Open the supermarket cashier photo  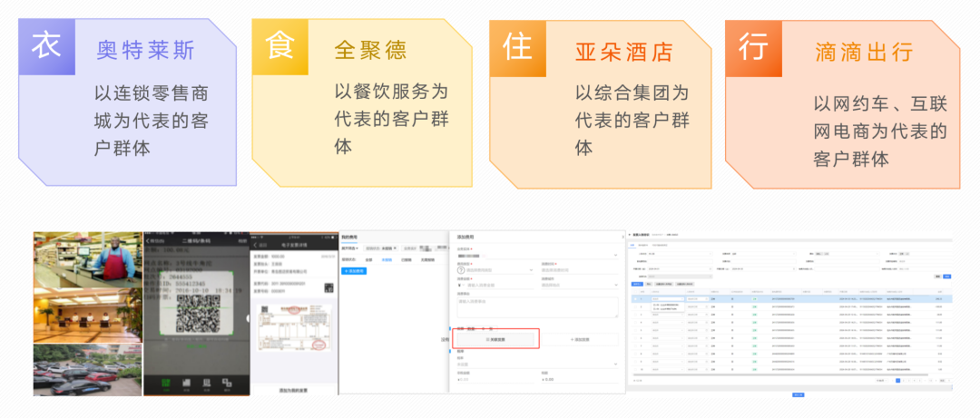click(x=88, y=259)
